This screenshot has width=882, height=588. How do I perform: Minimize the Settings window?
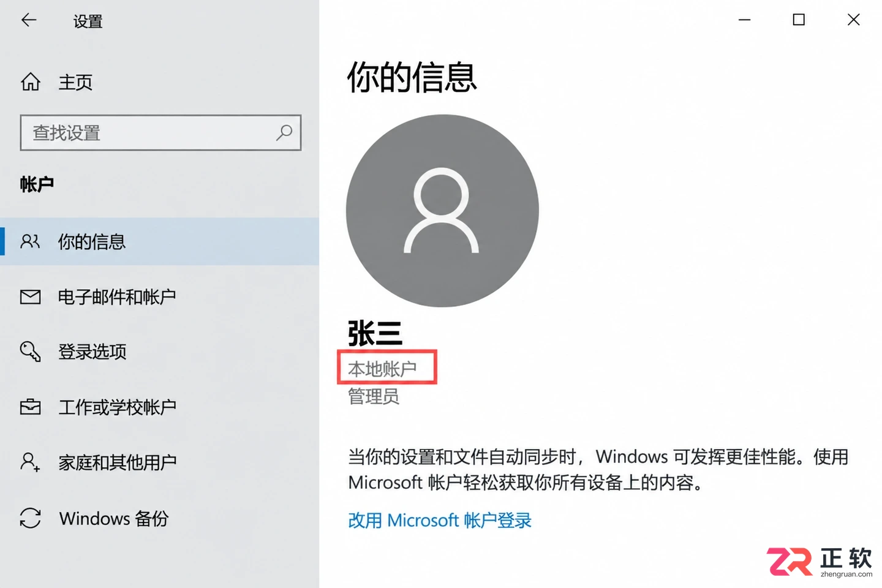point(744,20)
